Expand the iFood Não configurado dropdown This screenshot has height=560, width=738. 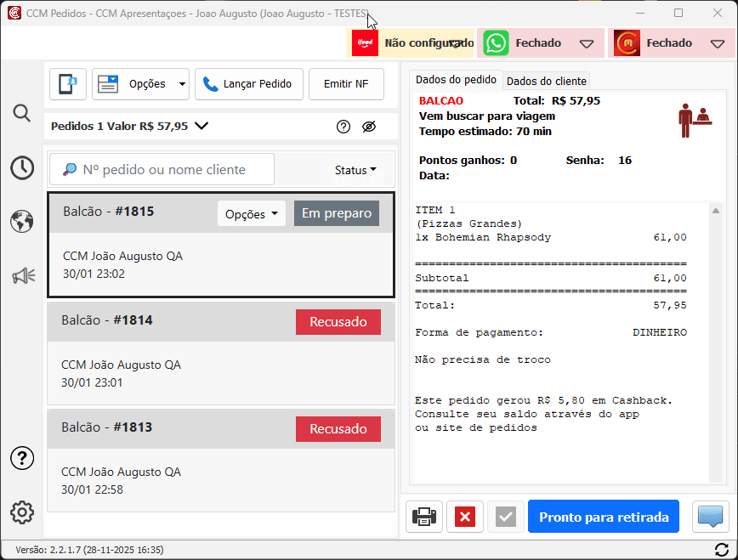pyautogui.click(x=456, y=43)
